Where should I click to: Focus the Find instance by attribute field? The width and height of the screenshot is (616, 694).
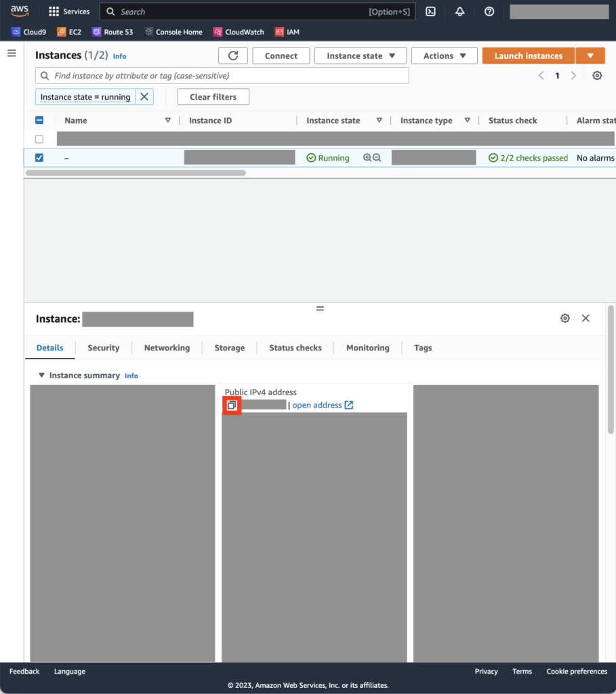[x=222, y=76]
